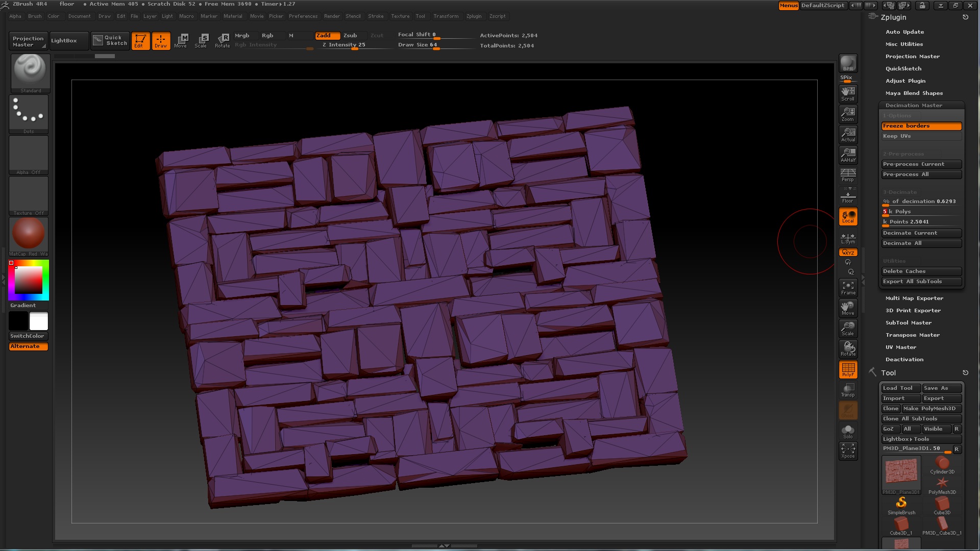
Task: Select the Rotate mode icon in top shelf
Action: coord(223,40)
